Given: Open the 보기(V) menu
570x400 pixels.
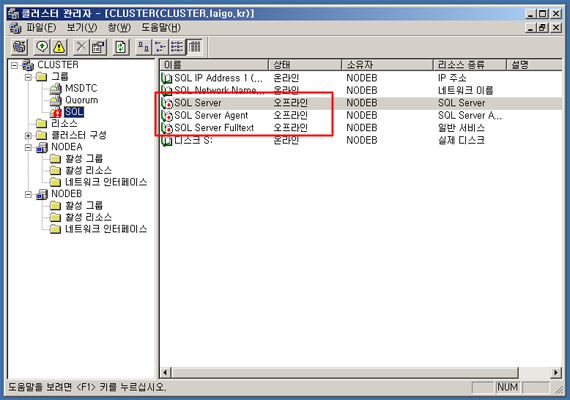Looking at the screenshot, I should tap(82, 28).
